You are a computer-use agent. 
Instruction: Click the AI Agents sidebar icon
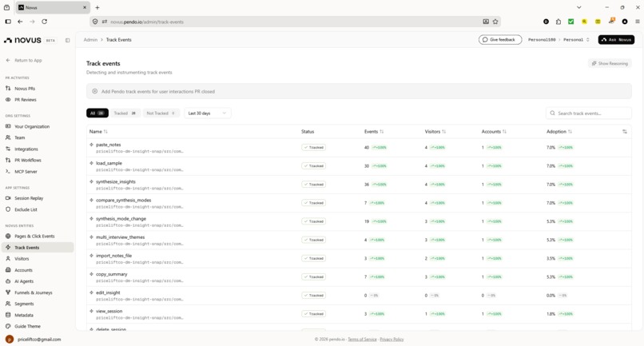(x=8, y=281)
